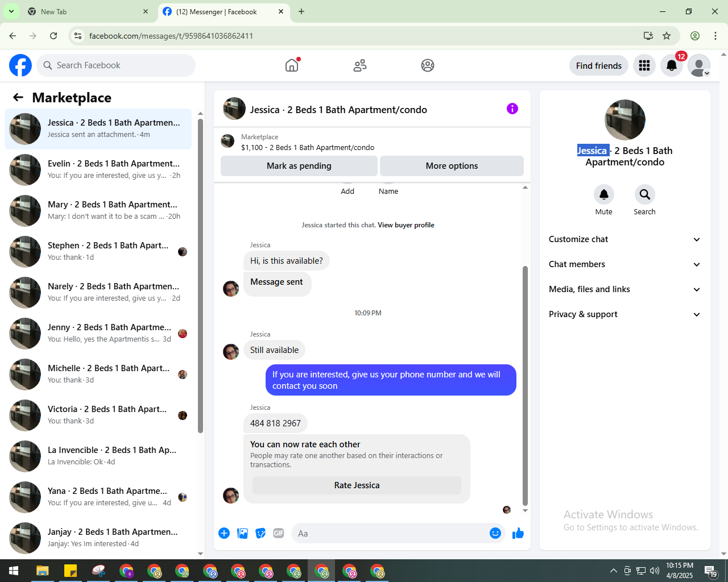Viewport: 728px width, 582px height.
Task: Expand Privacy & support section
Action: pyautogui.click(x=624, y=314)
